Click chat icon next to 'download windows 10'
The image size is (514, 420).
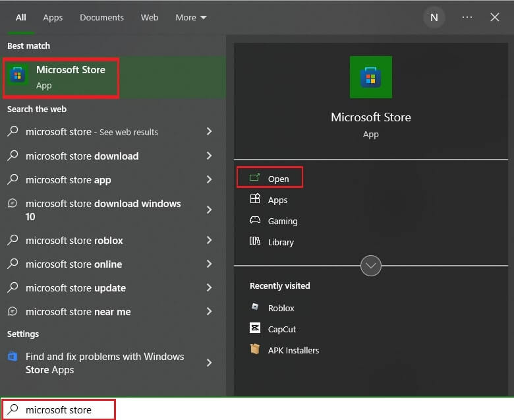coord(13,203)
